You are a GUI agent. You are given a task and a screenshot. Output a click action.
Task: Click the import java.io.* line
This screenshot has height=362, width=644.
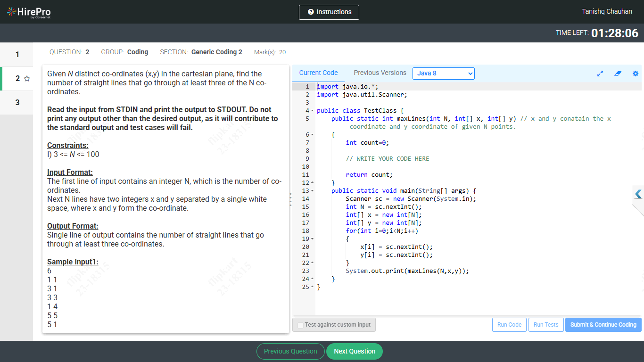pos(347,87)
